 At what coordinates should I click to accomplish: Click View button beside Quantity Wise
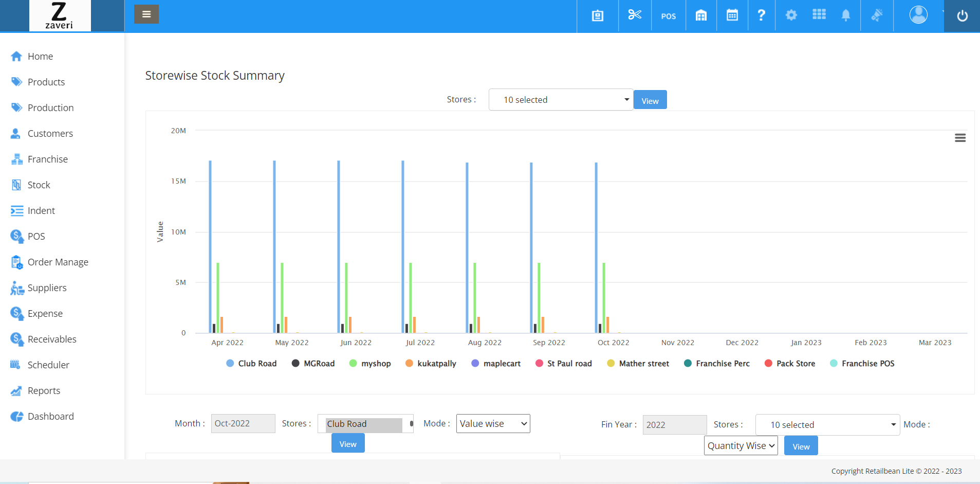(801, 445)
